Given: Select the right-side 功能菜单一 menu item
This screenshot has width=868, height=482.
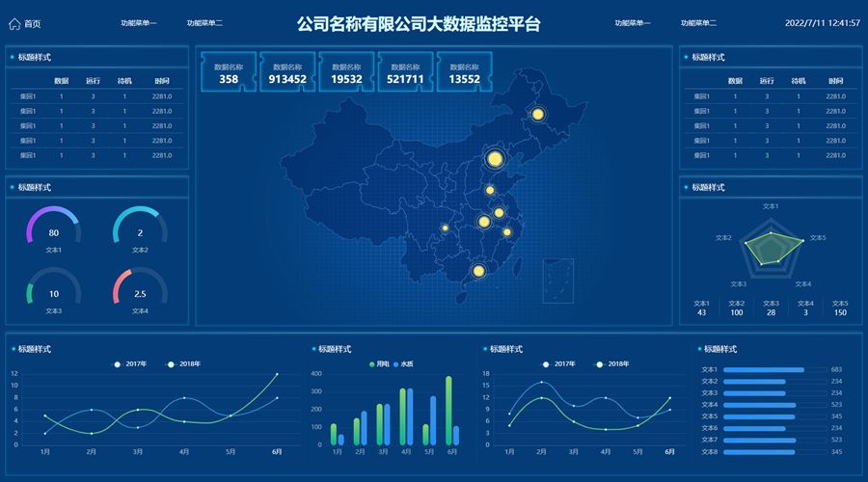Looking at the screenshot, I should click(x=632, y=22).
